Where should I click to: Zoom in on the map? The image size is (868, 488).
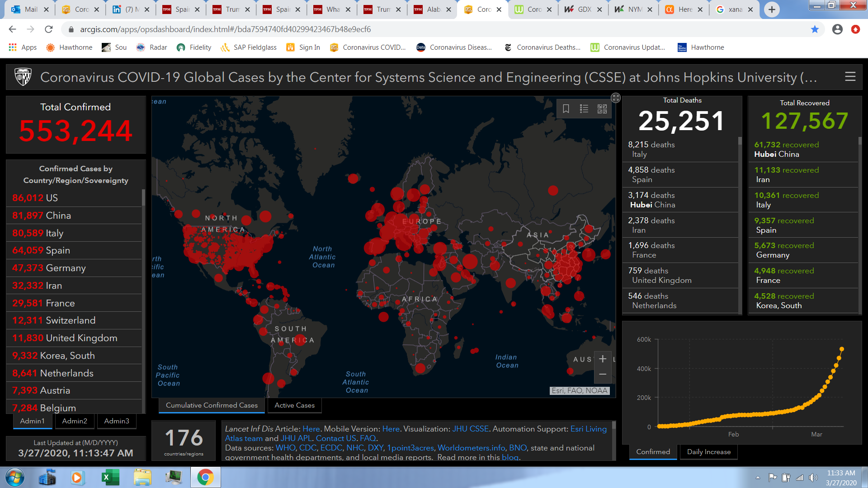[603, 359]
